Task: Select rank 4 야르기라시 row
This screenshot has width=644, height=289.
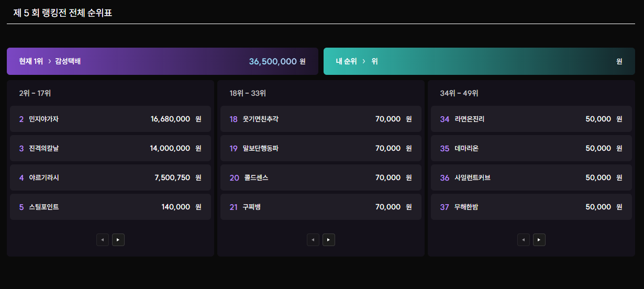Action: click(x=110, y=177)
